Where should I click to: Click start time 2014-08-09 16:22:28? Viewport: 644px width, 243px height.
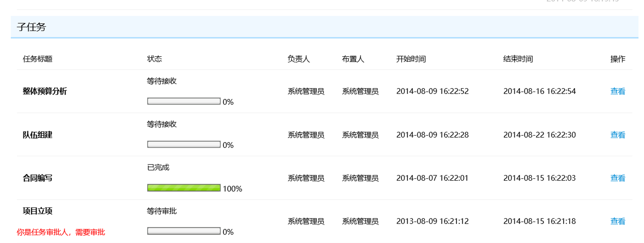tap(432, 135)
